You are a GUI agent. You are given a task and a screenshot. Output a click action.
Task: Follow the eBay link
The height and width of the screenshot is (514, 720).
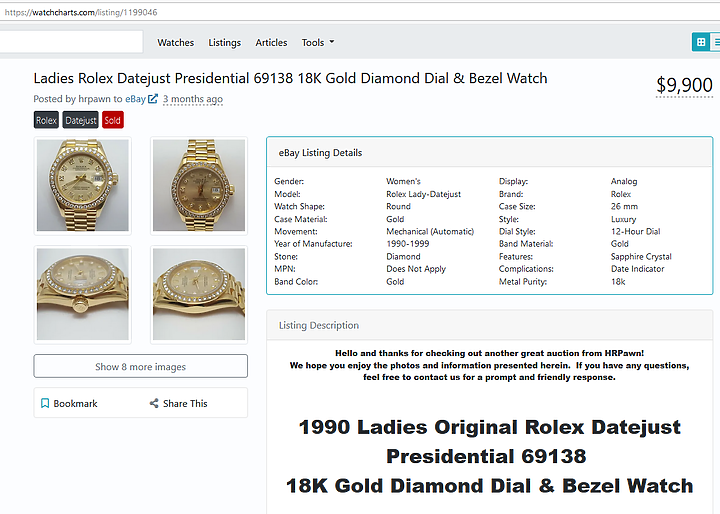(x=135, y=99)
